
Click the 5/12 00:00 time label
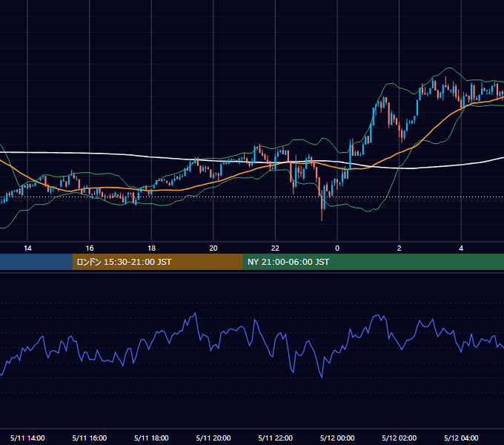[337, 438]
